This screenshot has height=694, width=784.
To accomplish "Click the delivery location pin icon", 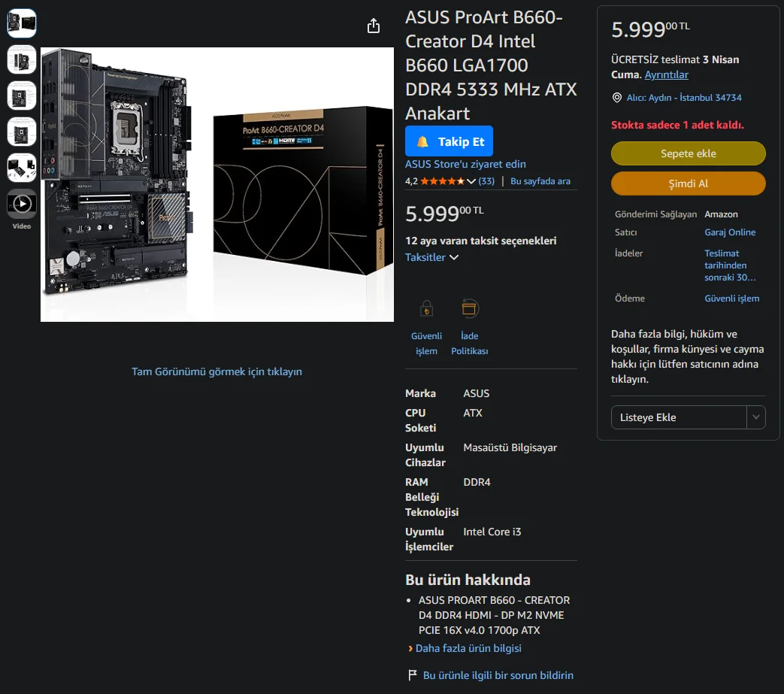I will tap(617, 98).
